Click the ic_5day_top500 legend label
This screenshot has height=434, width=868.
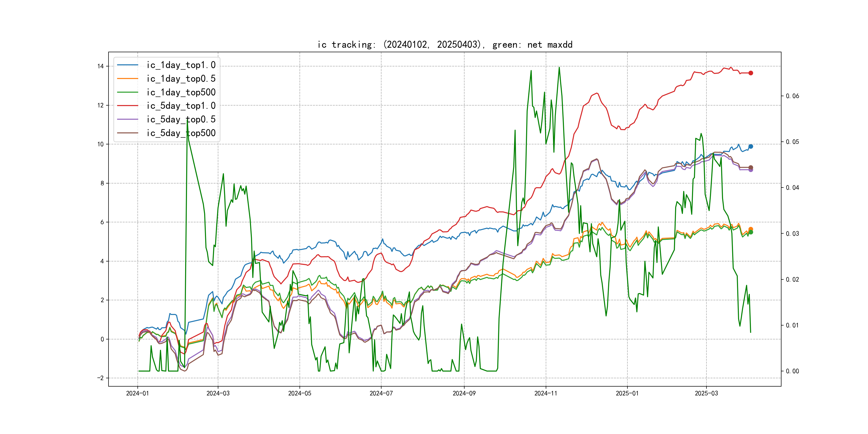(181, 133)
